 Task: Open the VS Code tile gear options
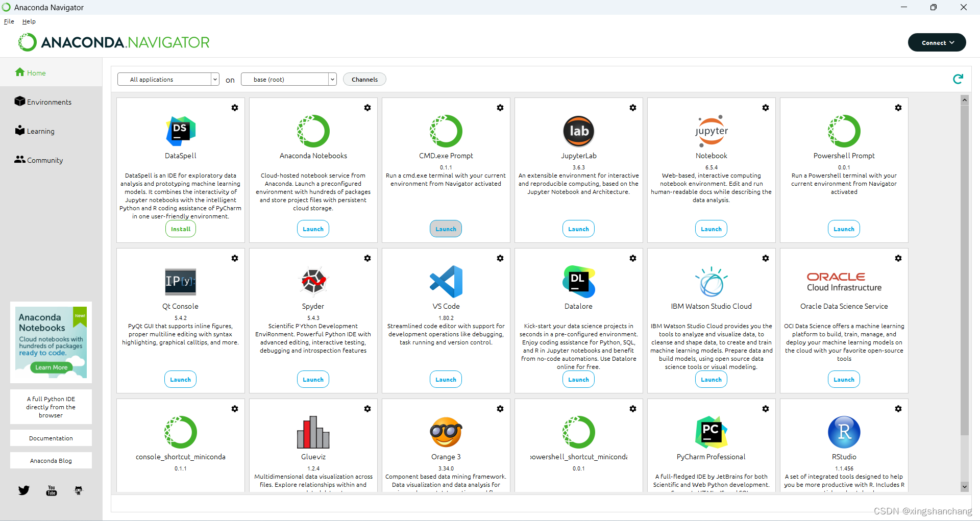pos(500,258)
